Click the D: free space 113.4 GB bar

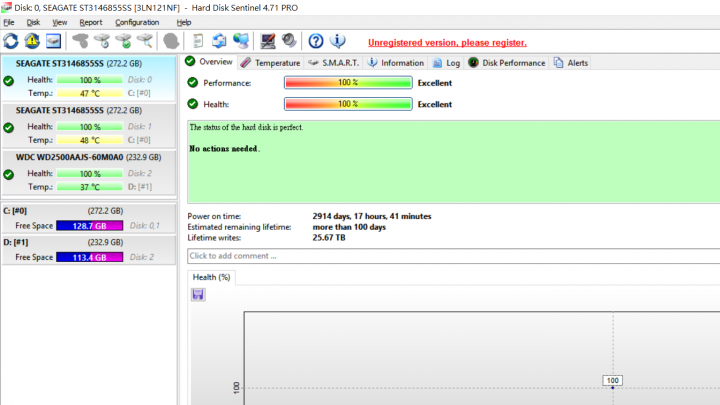90,257
